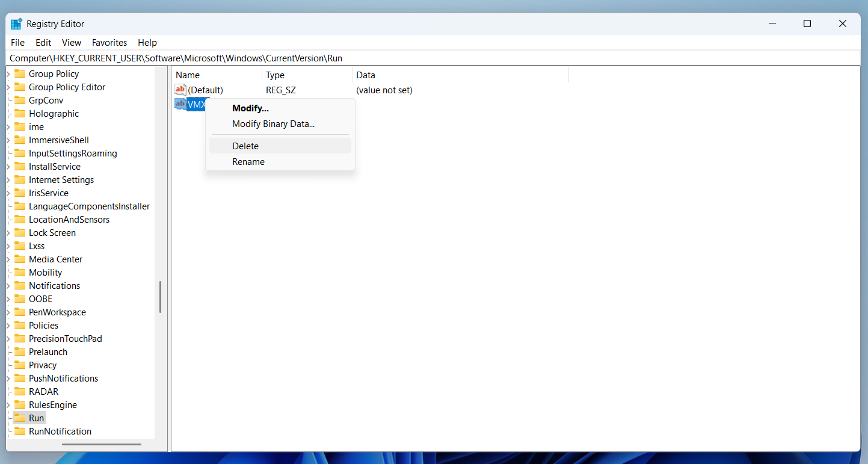868x464 pixels.
Task: Click the PenWorkspace folder icon
Action: point(20,312)
